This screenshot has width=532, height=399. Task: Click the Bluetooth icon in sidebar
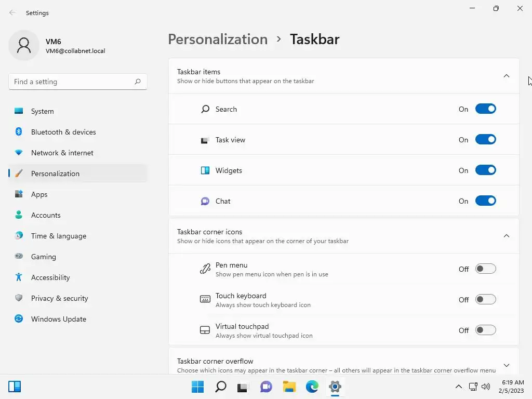[x=19, y=131]
